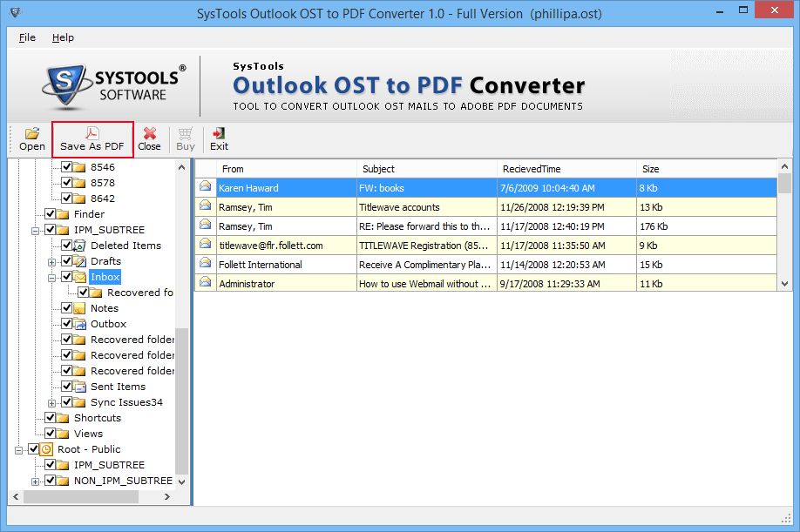Toggle the Notes checkbox
This screenshot has width=800, height=532.
click(x=66, y=307)
